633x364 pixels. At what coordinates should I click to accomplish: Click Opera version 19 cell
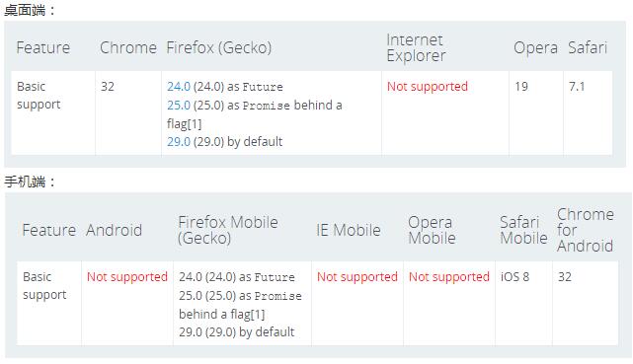(535, 112)
